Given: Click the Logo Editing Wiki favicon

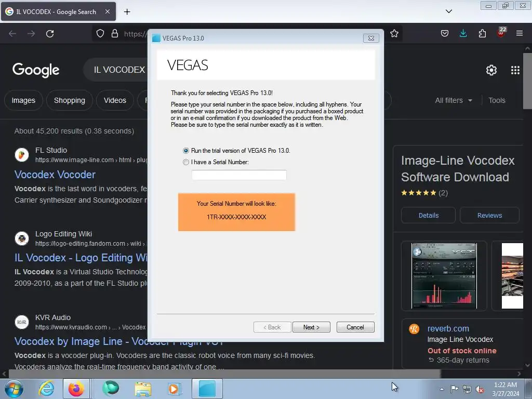Looking at the screenshot, I should [x=22, y=238].
